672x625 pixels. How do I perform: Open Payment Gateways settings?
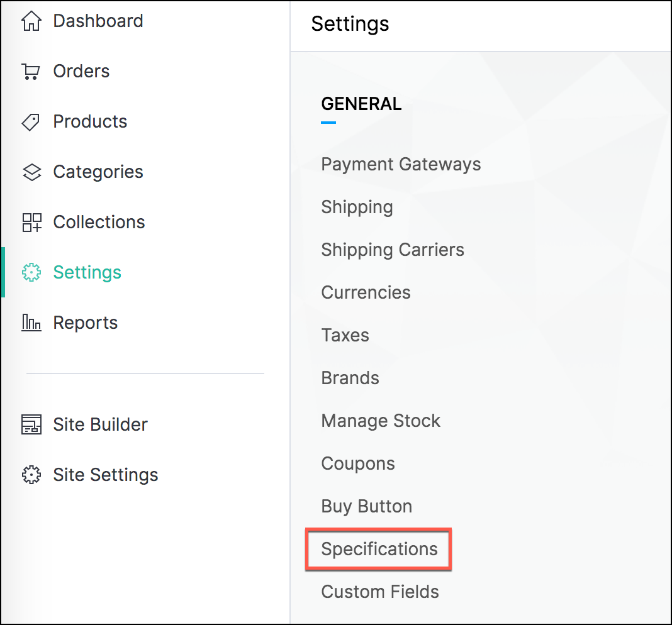point(401,164)
